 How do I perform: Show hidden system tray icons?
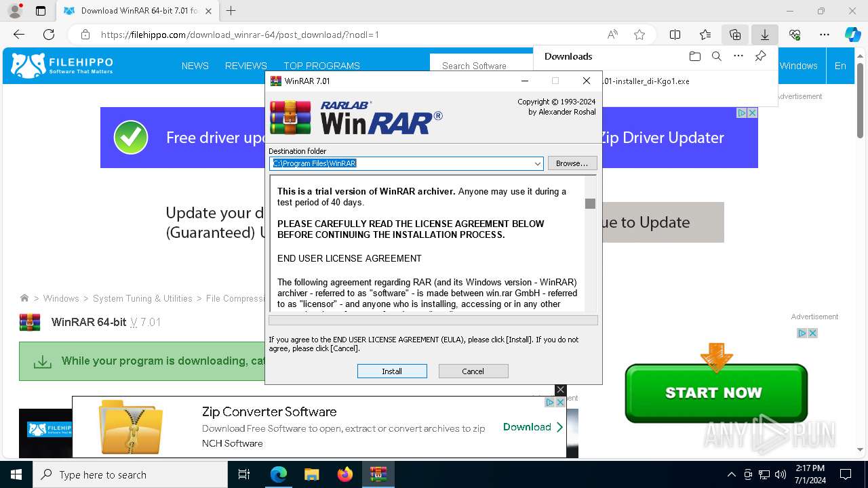point(731,474)
